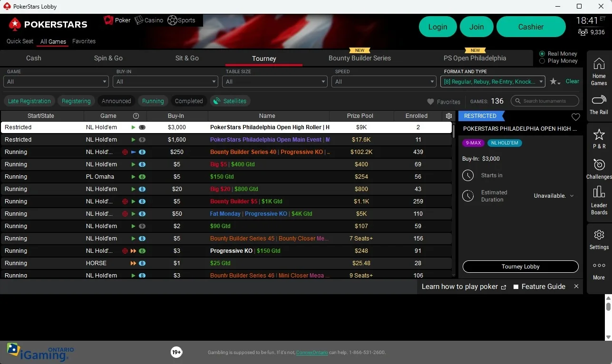612x364 pixels.
Task: Favorite the Philadelphia Open tournament via heart icon
Action: coord(576,117)
